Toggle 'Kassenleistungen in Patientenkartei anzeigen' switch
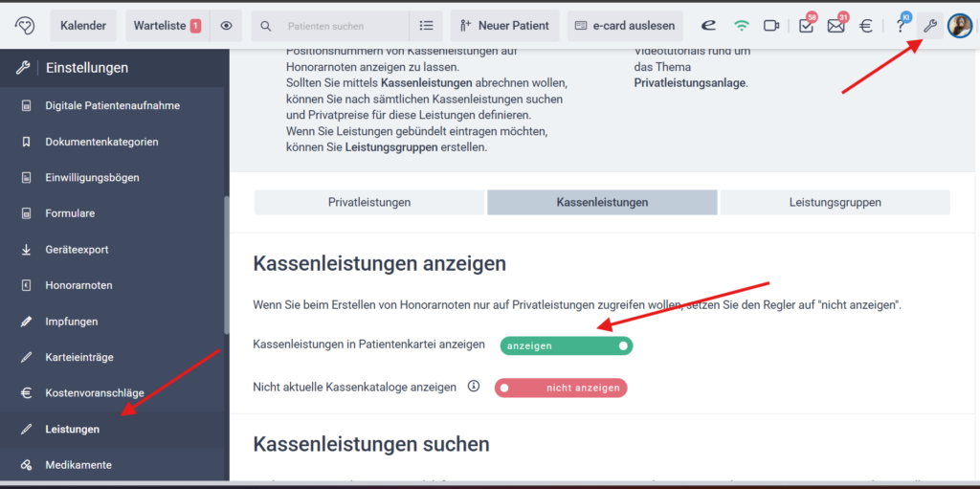This screenshot has width=980, height=489. (x=567, y=345)
